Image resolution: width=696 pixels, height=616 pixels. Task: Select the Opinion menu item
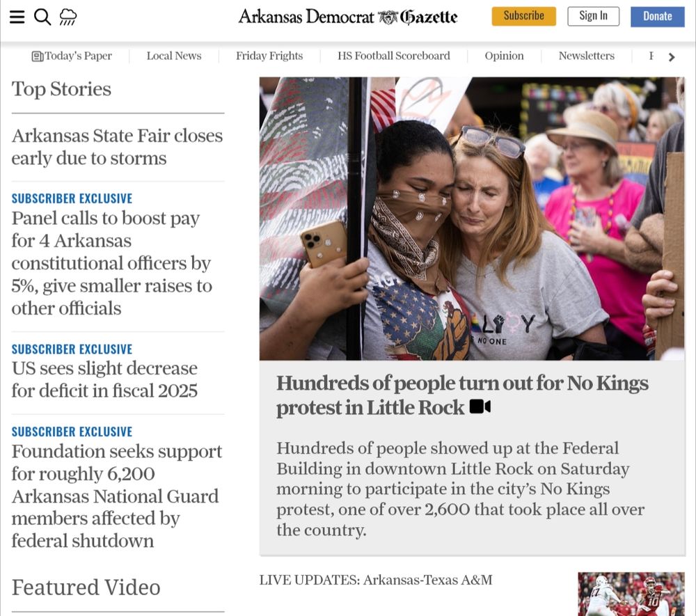click(504, 56)
